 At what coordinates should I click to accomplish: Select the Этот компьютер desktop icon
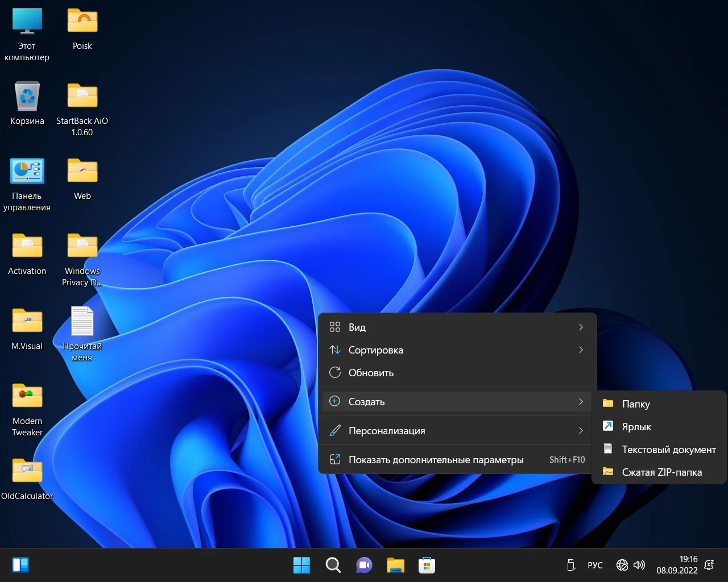tap(27, 22)
